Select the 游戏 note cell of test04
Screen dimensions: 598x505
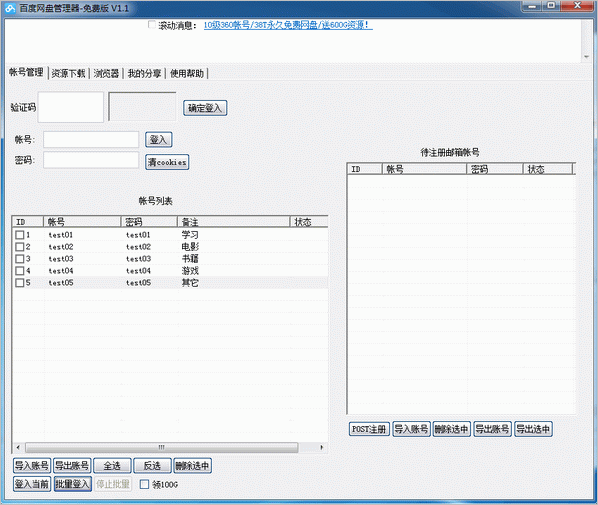coord(190,271)
